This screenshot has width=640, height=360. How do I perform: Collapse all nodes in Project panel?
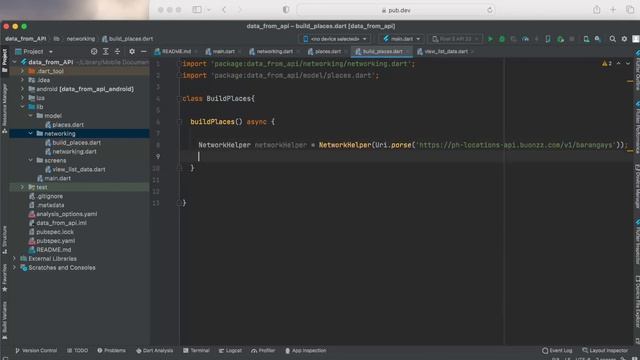coord(118,51)
